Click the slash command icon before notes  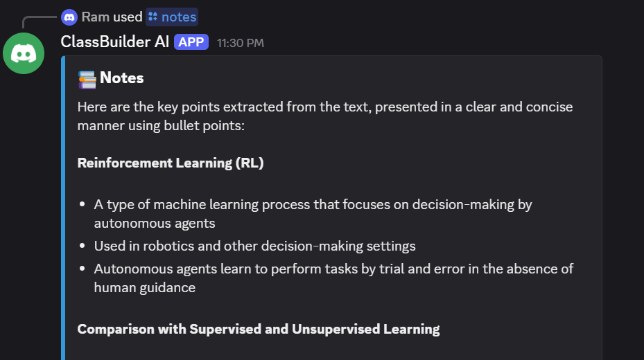[x=153, y=17]
